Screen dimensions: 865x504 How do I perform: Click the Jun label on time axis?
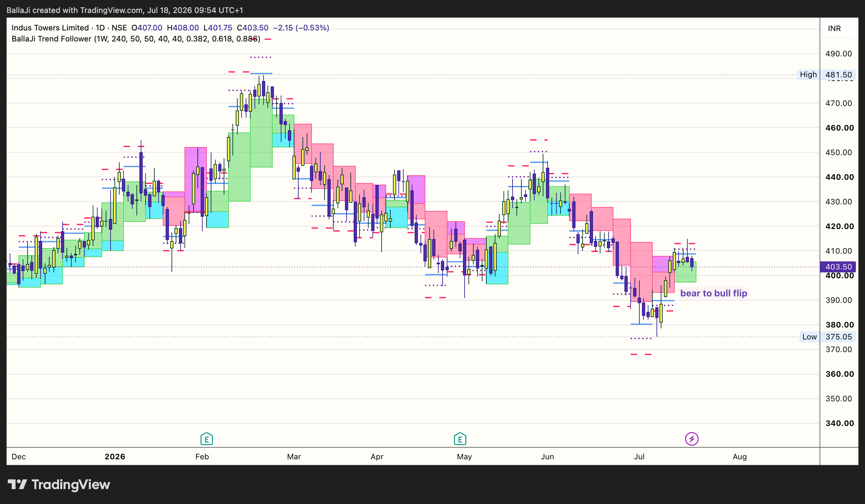(x=548, y=457)
